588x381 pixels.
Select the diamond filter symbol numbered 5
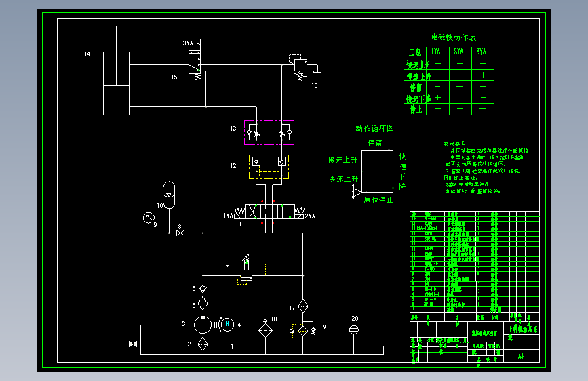click(203, 303)
